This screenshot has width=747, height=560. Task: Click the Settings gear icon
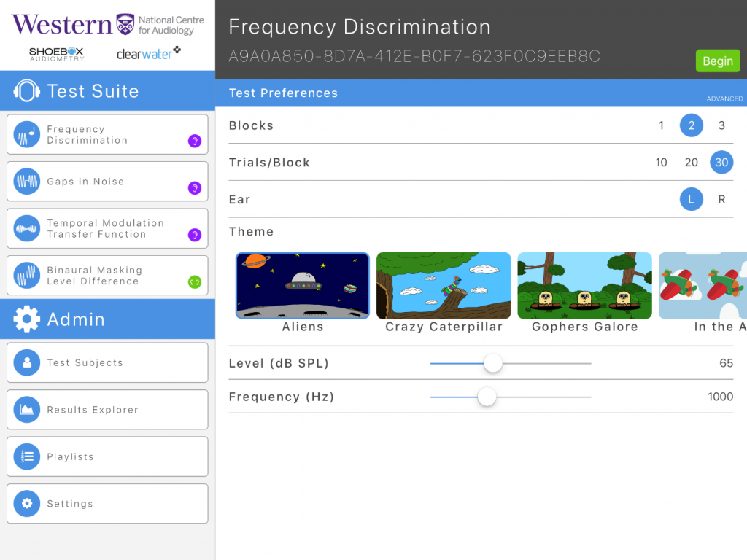click(27, 504)
